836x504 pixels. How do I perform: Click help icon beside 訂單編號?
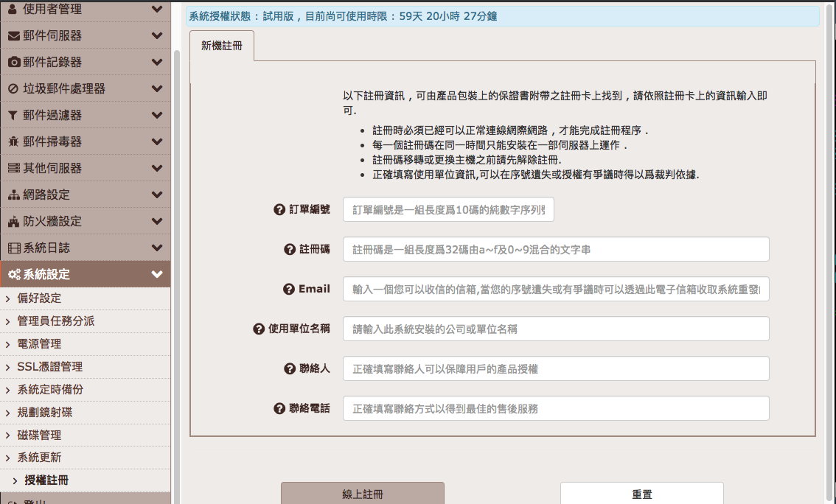point(279,209)
